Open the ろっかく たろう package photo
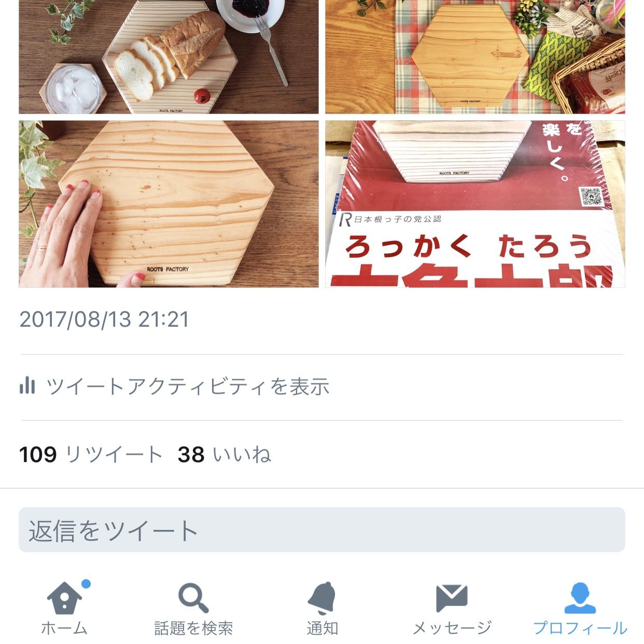This screenshot has height=644, width=644. click(475, 204)
